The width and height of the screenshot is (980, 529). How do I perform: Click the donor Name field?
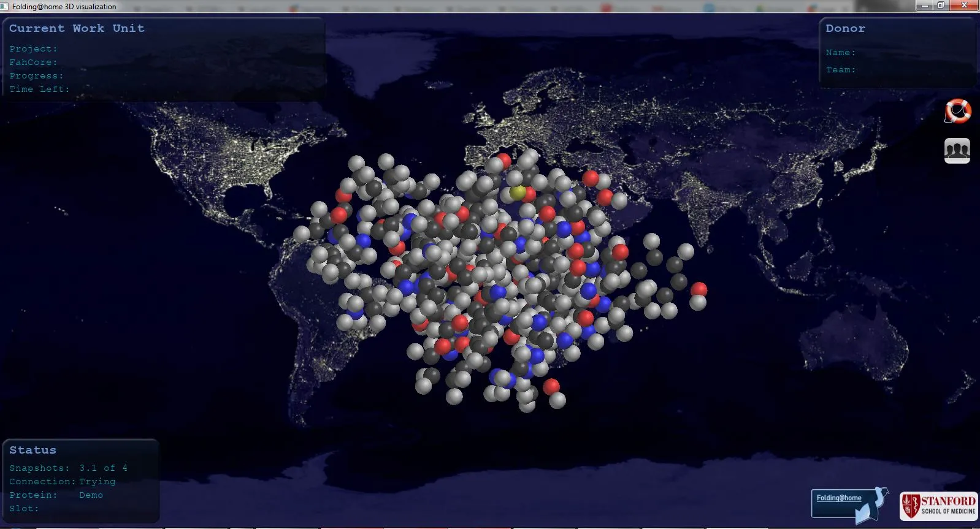click(x=841, y=53)
